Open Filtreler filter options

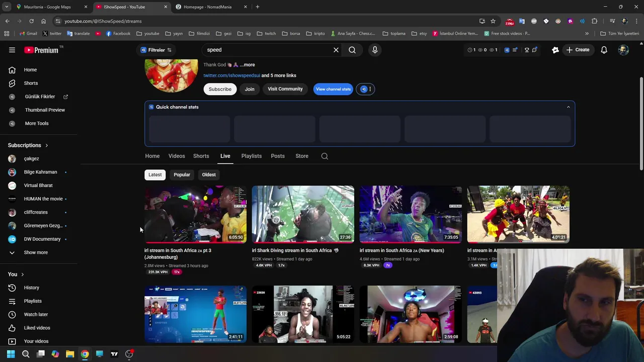(156, 50)
